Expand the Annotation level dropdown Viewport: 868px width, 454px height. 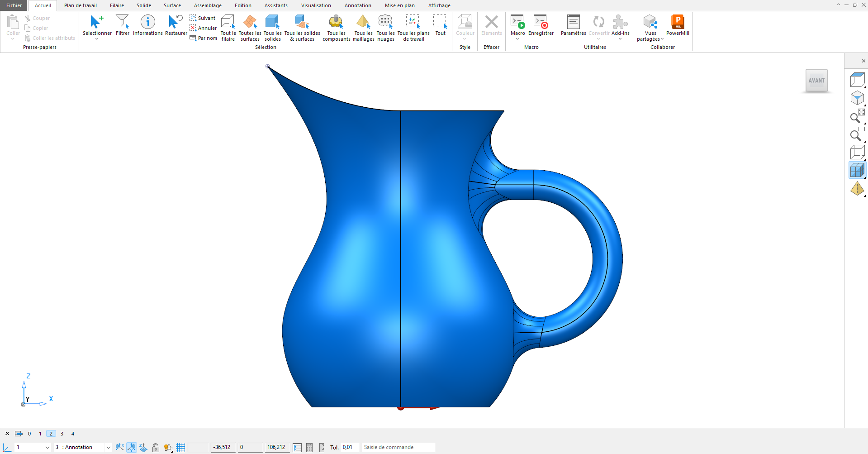pos(108,447)
